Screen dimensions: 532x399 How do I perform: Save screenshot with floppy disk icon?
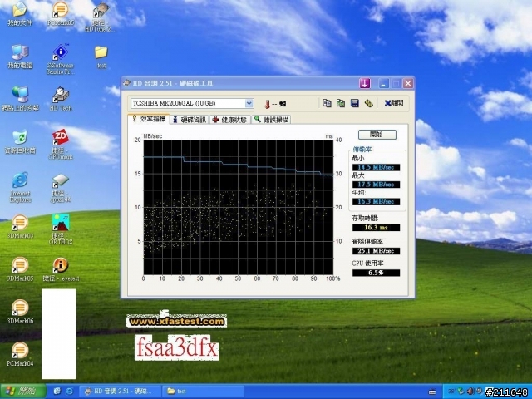pos(355,103)
